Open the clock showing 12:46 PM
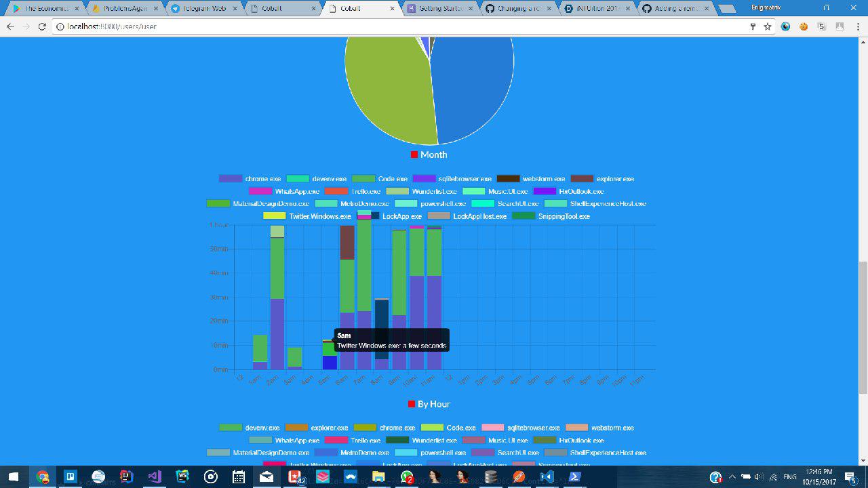Viewport: 868px width, 488px height. [818, 476]
